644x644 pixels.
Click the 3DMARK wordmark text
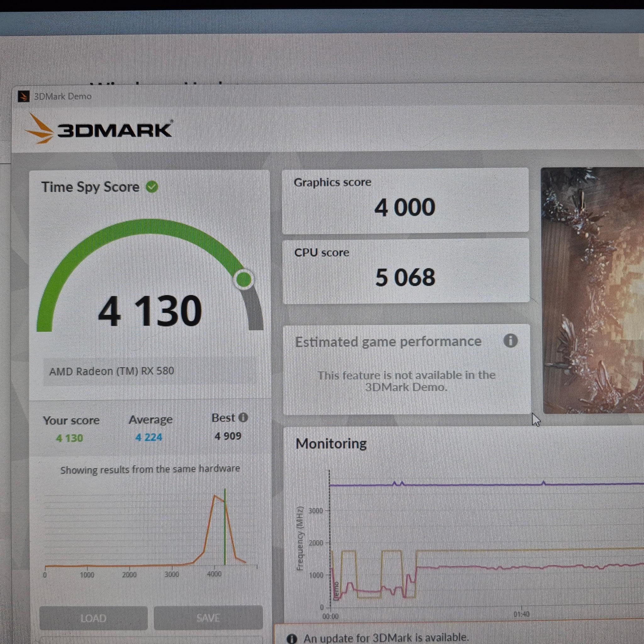(115, 130)
